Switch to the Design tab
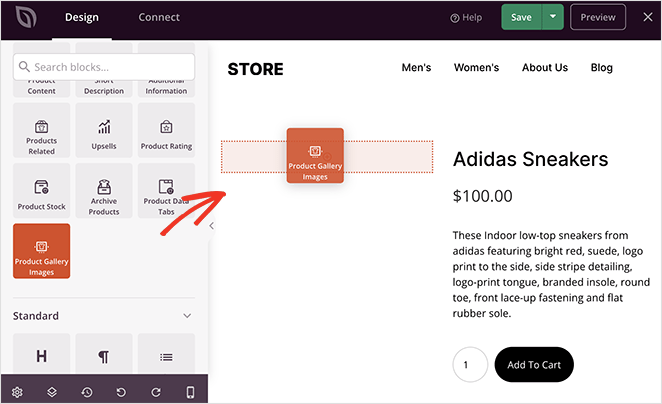The height and width of the screenshot is (404, 662). click(82, 17)
